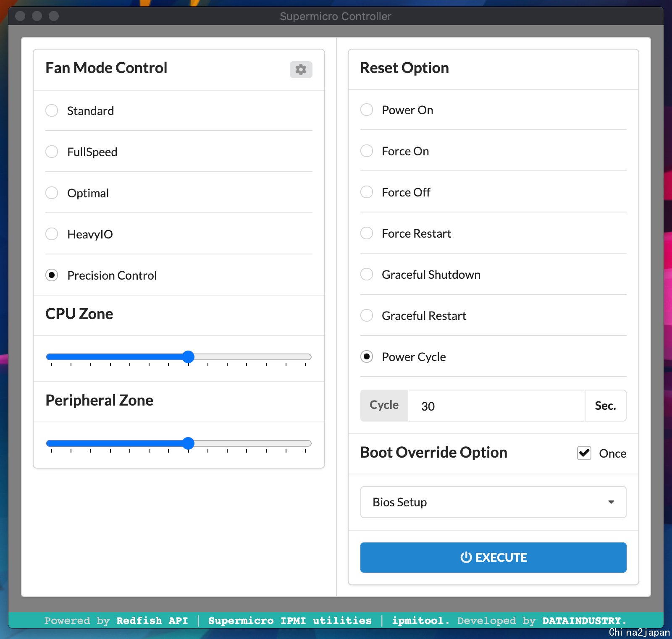Select Power Cycle radio button

pyautogui.click(x=367, y=356)
